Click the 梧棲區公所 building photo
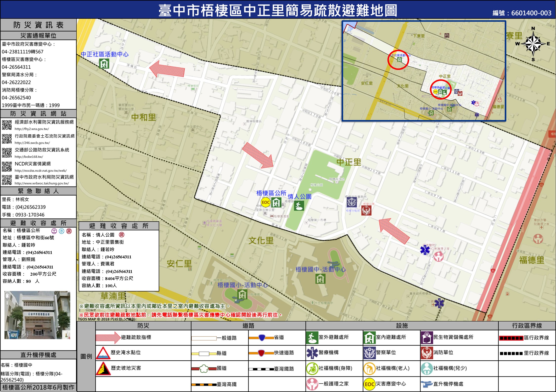 tap(37, 315)
